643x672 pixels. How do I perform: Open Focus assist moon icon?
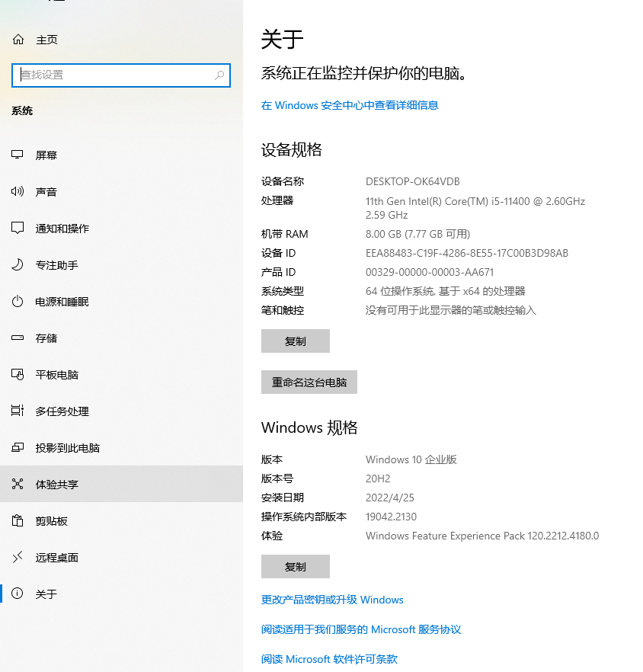[18, 265]
